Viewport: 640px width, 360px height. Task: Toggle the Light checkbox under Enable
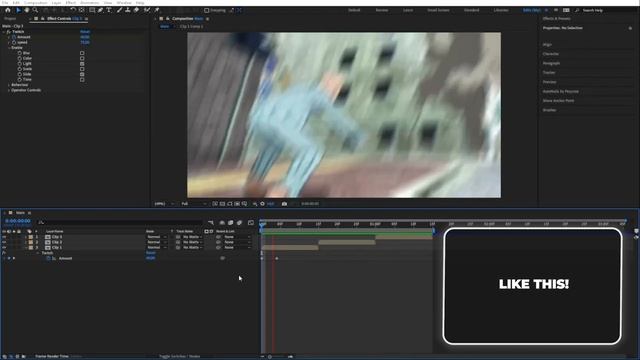pyautogui.click(x=82, y=64)
